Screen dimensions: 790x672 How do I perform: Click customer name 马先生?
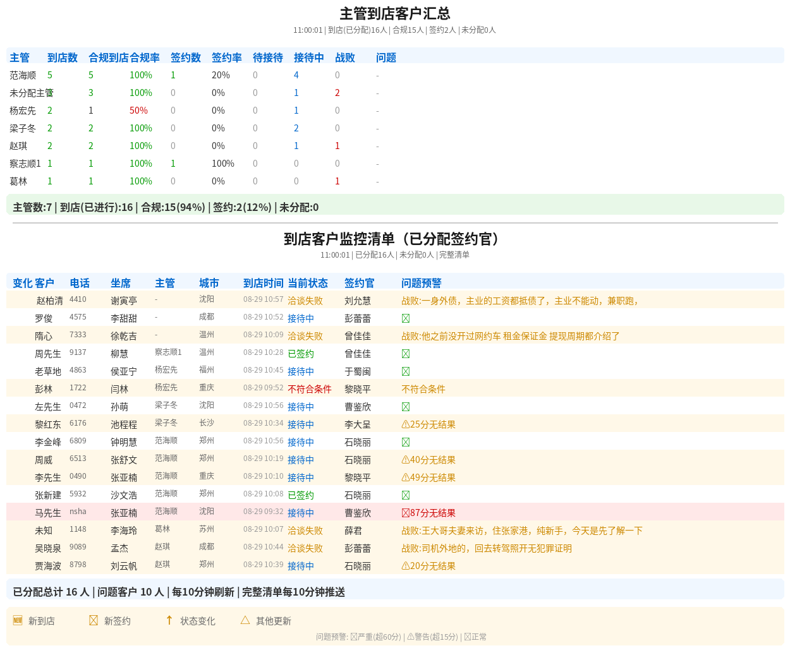pos(48,513)
